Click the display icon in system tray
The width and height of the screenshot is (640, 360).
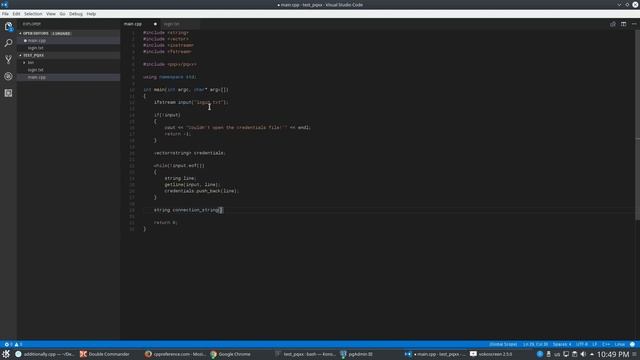[x=566, y=354]
